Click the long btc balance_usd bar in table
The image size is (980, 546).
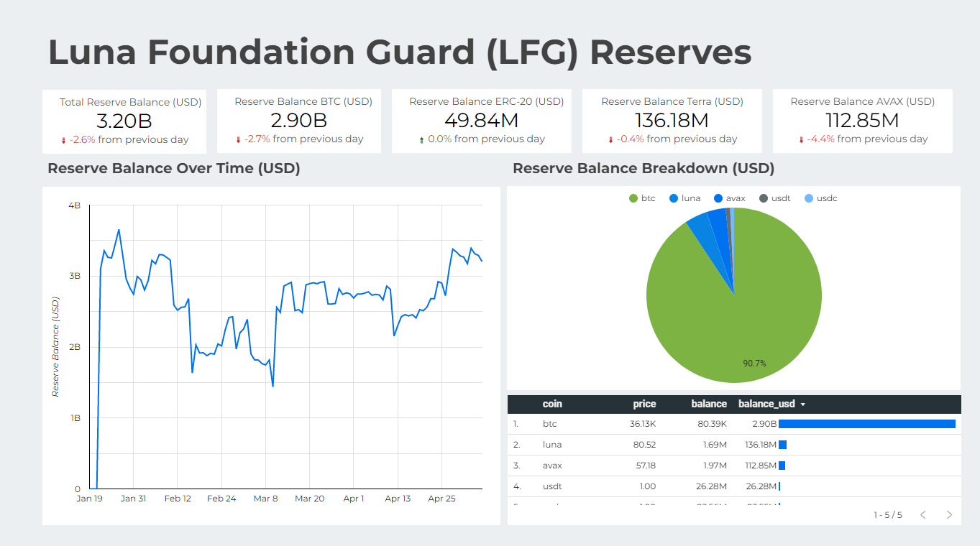(867, 424)
